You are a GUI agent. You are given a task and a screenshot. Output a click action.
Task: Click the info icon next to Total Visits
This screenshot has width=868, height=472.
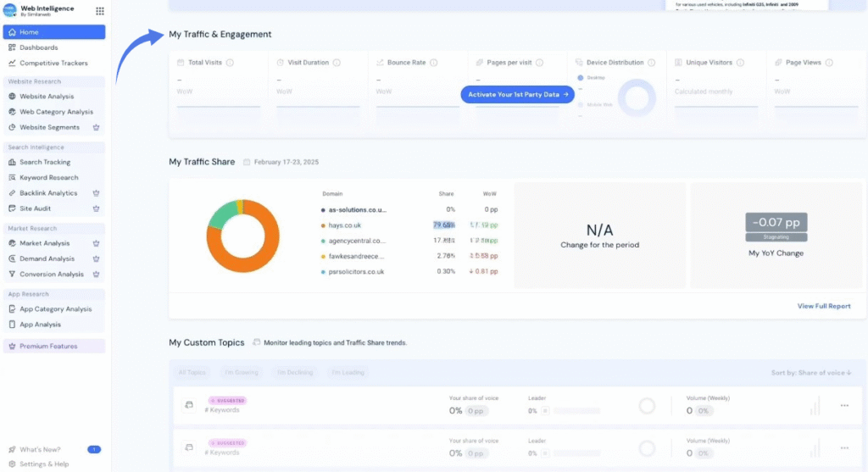tap(231, 63)
